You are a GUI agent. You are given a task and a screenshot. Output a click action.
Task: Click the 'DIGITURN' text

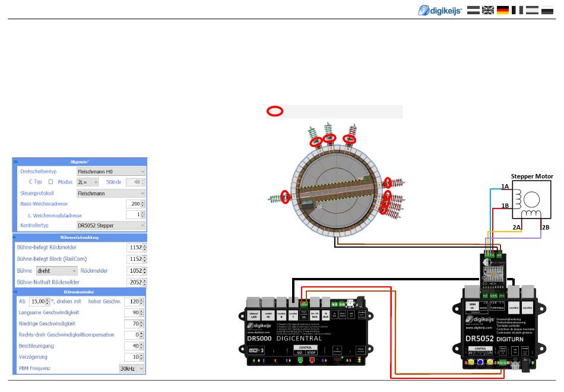pos(510,339)
